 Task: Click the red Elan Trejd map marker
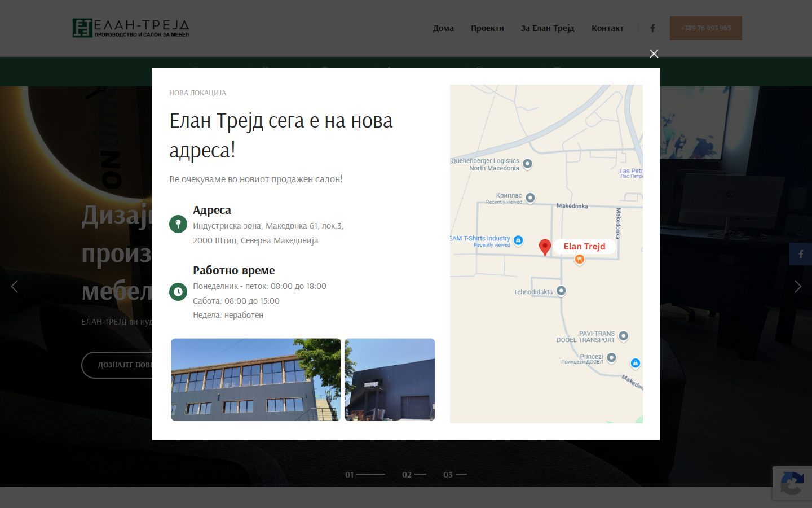(545, 247)
